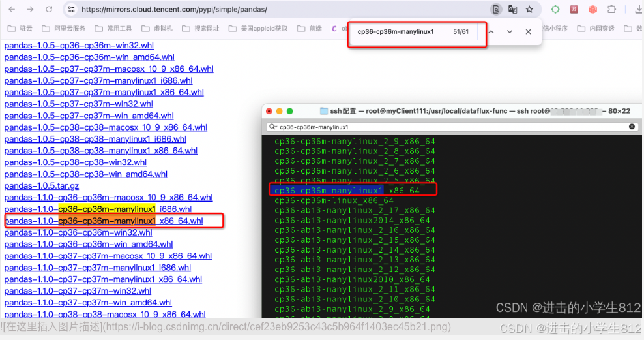Download pandas-1.0.5.tar.gz source link

(42, 186)
